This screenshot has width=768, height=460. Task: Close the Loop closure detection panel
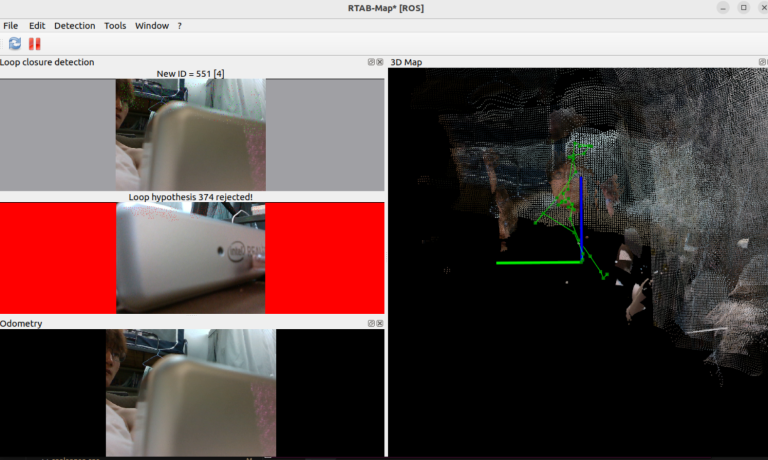(x=380, y=62)
